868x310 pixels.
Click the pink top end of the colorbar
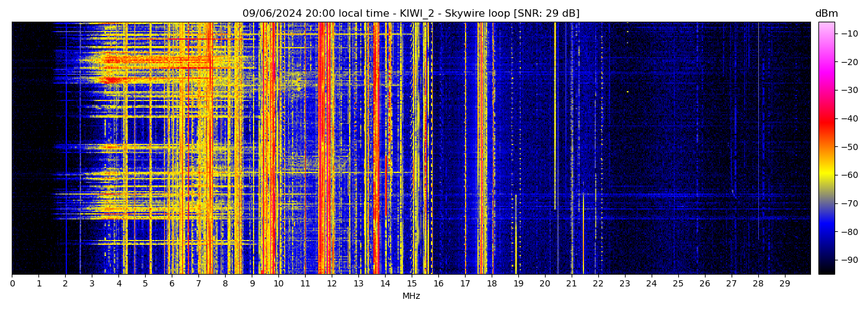tap(826, 25)
